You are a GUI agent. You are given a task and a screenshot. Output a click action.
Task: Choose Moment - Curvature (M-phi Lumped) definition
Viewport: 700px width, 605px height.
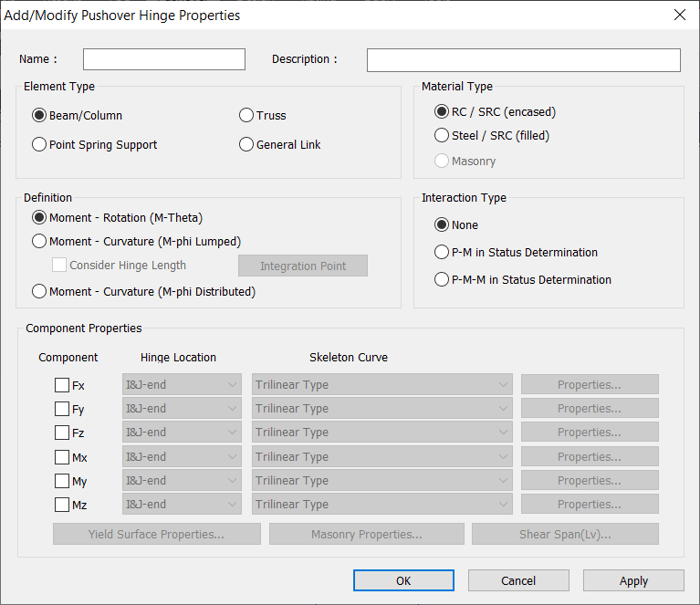pos(40,241)
